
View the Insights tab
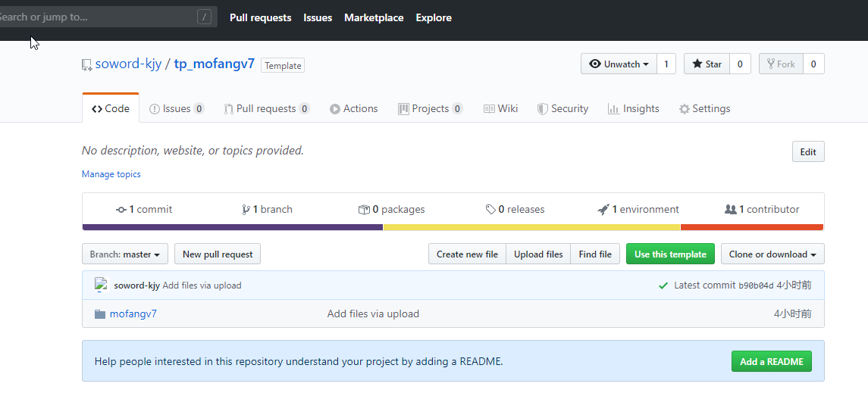(633, 109)
